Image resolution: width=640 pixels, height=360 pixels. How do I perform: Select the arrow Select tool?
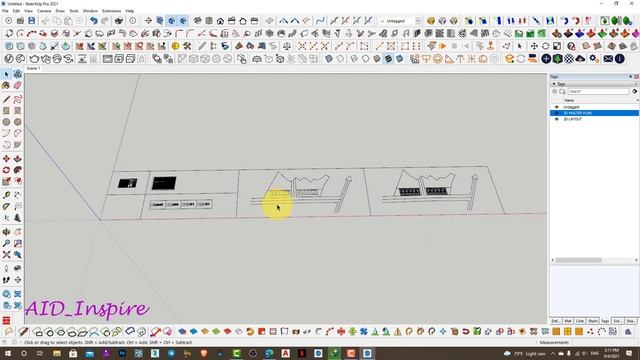pyautogui.click(x=6, y=74)
